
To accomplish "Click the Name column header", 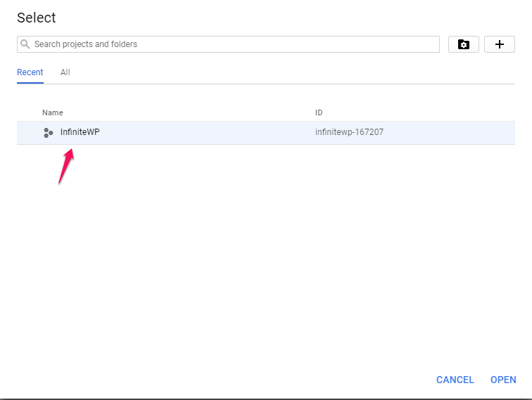I will [x=53, y=112].
